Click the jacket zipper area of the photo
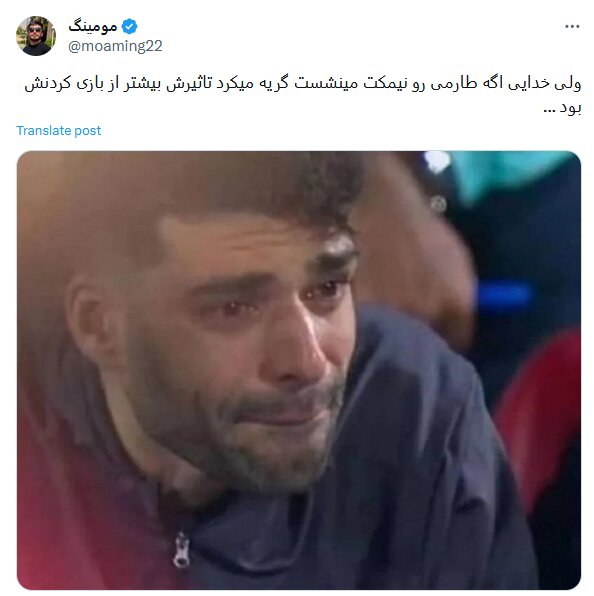The width and height of the screenshot is (594, 596). [x=181, y=550]
